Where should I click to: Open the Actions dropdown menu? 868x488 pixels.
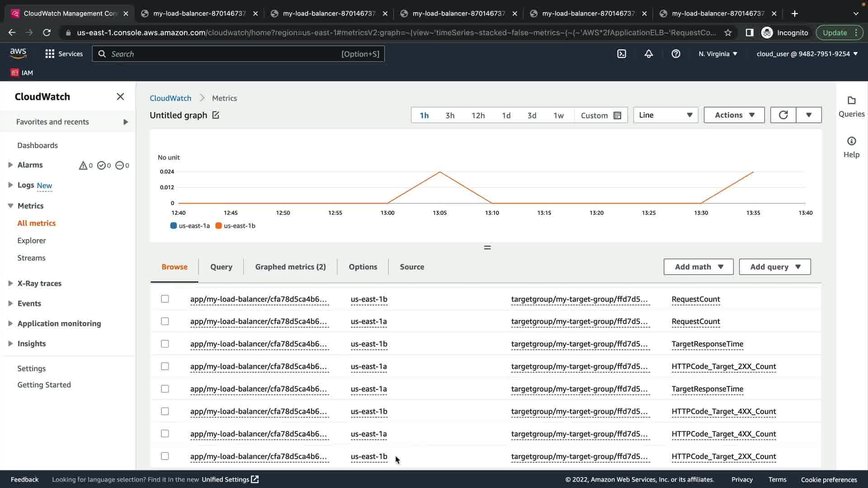pos(734,115)
